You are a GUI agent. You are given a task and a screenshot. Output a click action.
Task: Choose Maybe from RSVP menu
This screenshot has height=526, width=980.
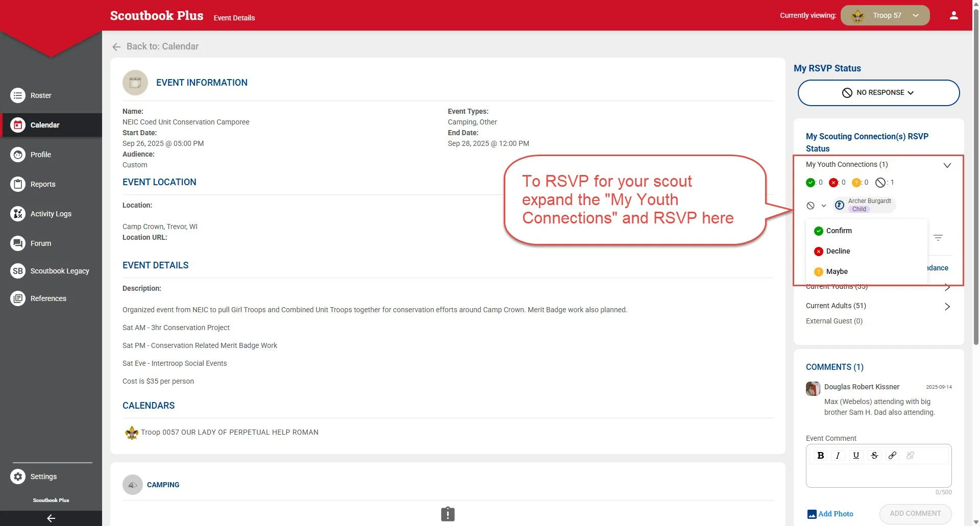(x=866, y=271)
